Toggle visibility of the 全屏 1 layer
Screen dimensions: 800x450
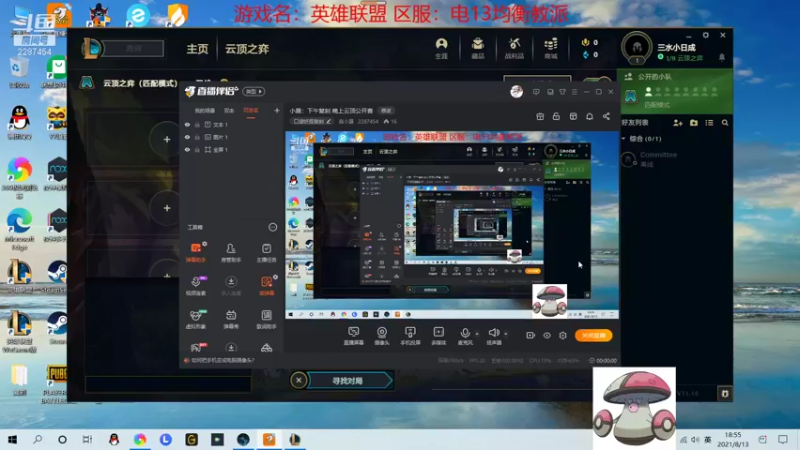[187, 150]
